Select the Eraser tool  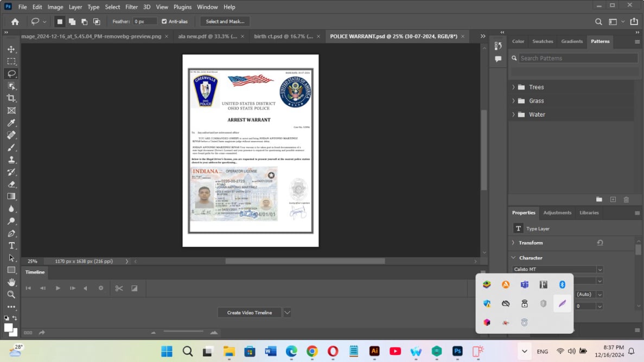pyautogui.click(x=11, y=184)
